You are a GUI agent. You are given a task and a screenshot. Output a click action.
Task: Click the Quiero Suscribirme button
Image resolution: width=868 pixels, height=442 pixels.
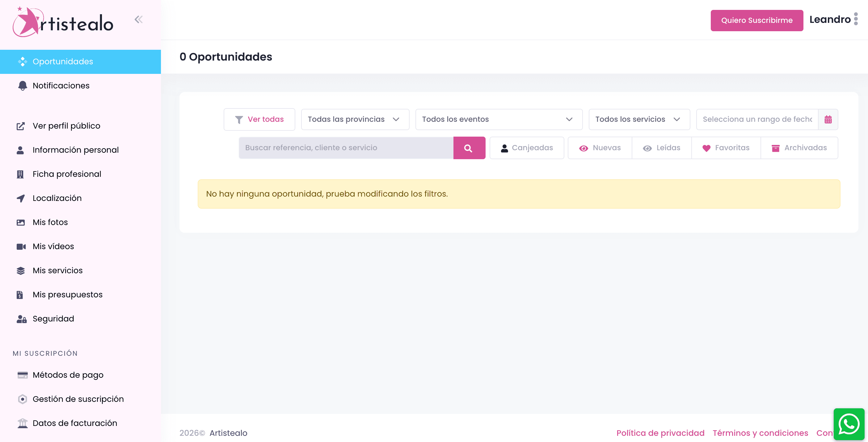pyautogui.click(x=756, y=21)
